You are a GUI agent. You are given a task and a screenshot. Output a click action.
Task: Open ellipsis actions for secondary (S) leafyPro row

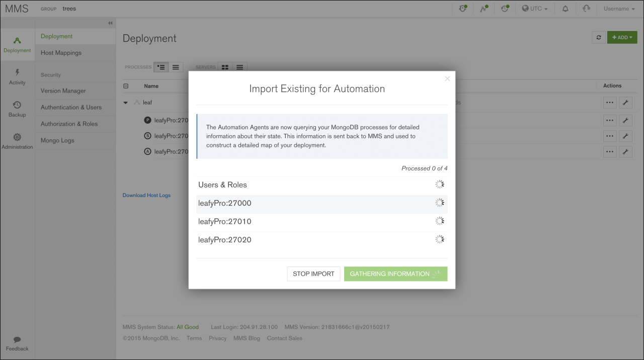coord(610,136)
